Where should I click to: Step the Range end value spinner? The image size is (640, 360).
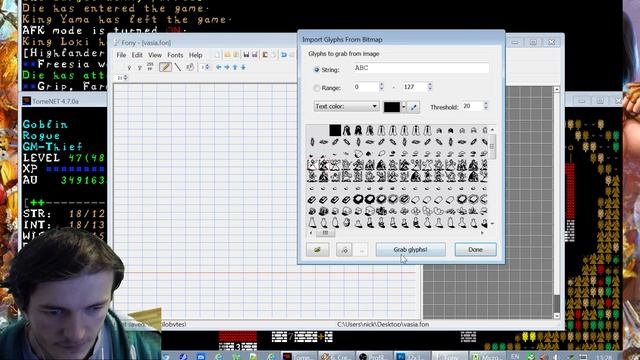pyautogui.click(x=430, y=87)
